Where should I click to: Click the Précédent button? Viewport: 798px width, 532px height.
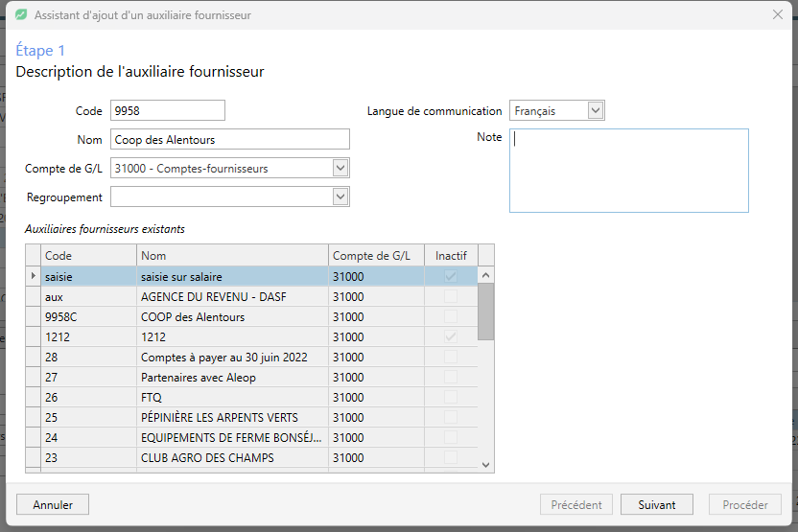tap(576, 504)
